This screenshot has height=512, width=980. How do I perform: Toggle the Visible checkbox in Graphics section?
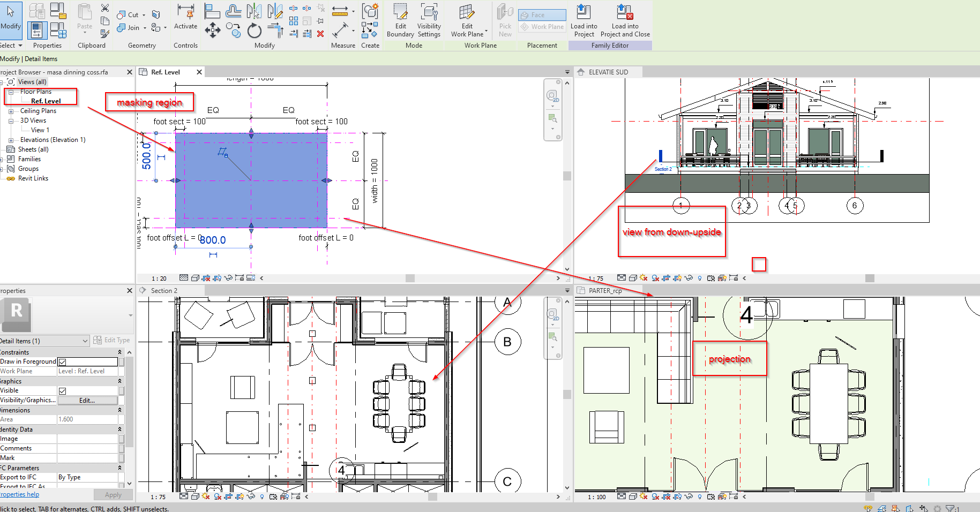63,390
